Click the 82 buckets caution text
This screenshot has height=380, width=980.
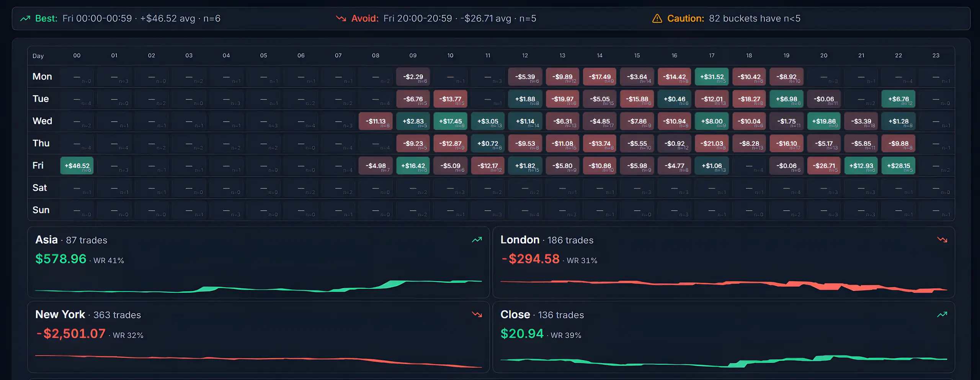tap(755, 18)
